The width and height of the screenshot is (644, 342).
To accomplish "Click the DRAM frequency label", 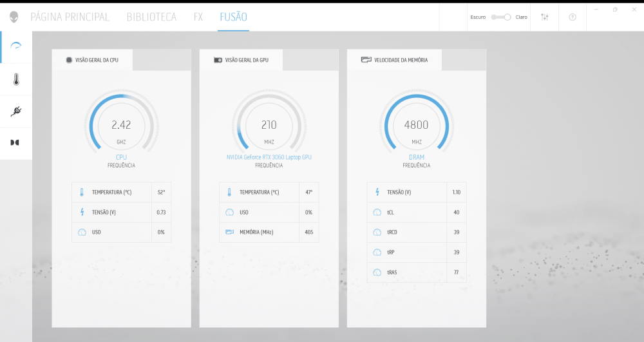I will tap(416, 157).
